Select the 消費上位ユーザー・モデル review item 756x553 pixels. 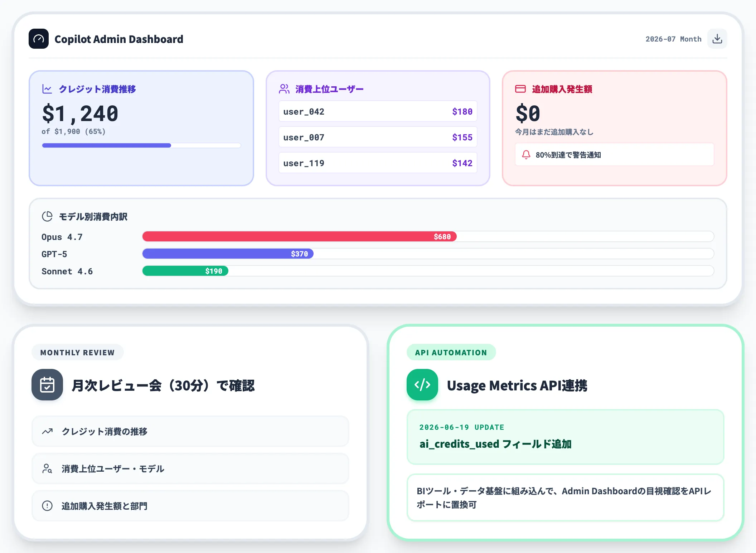190,468
